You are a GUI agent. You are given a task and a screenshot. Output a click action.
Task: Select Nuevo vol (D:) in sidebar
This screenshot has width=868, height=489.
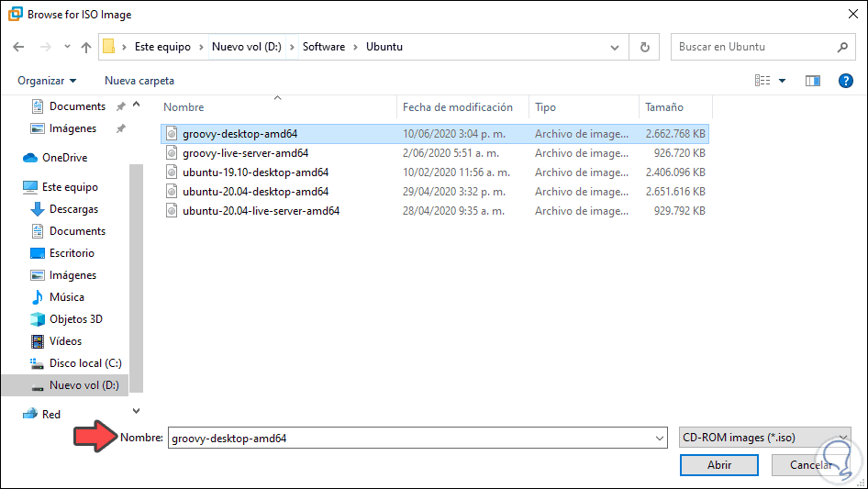click(65, 385)
